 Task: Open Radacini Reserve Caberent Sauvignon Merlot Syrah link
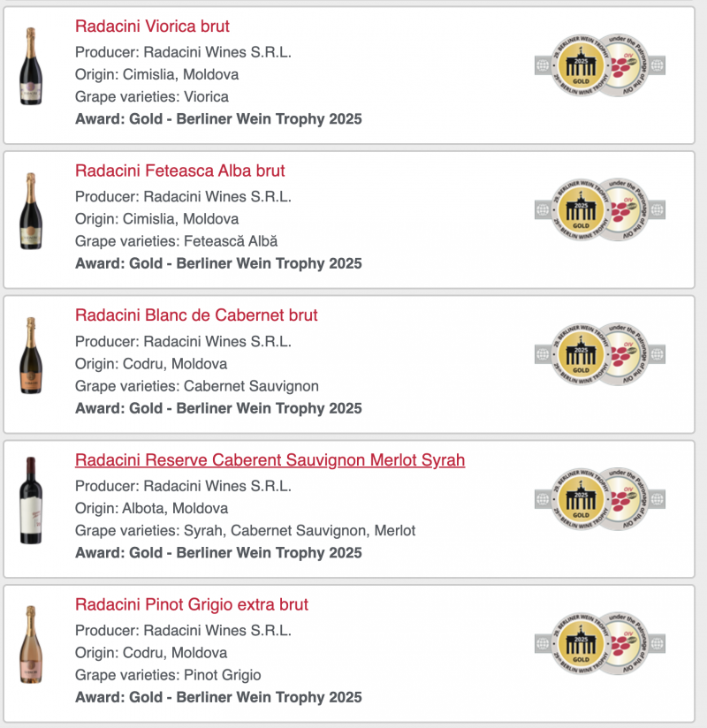click(x=270, y=460)
